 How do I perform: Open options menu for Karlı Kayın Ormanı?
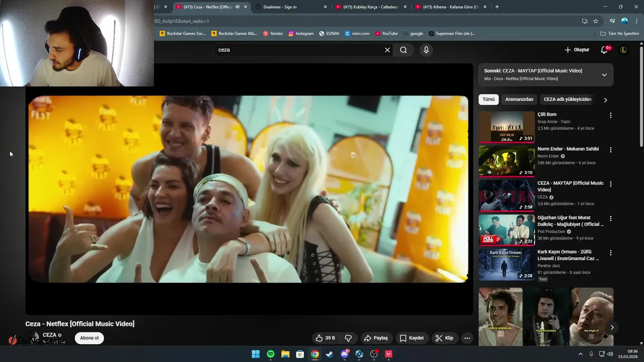(611, 253)
